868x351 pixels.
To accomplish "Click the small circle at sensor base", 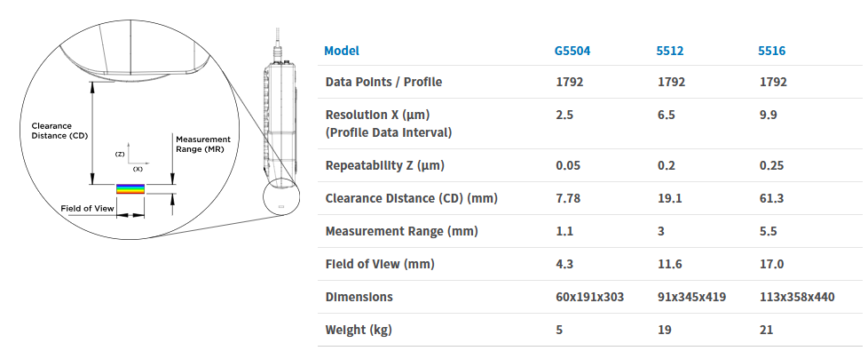I will point(280,195).
